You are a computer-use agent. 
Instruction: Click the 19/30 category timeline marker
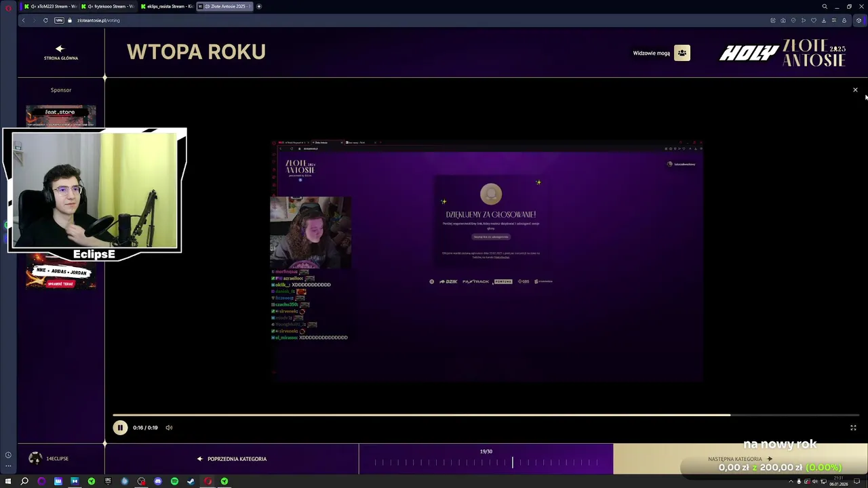tap(513, 462)
